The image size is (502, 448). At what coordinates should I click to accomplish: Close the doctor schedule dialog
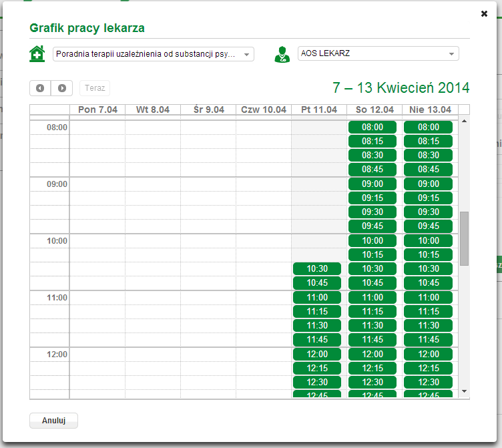[484, 13]
